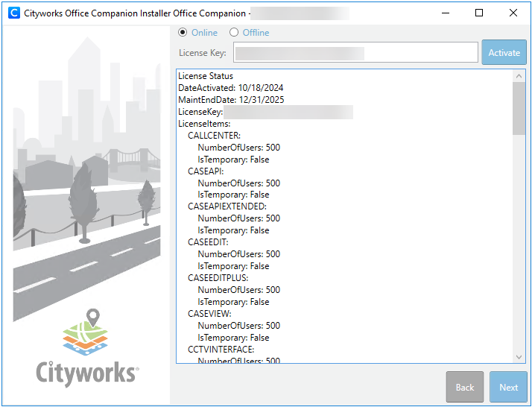This screenshot has width=532, height=407.
Task: Click IsTemporary: False under CASEAPIEXTENDED
Action: (233, 230)
